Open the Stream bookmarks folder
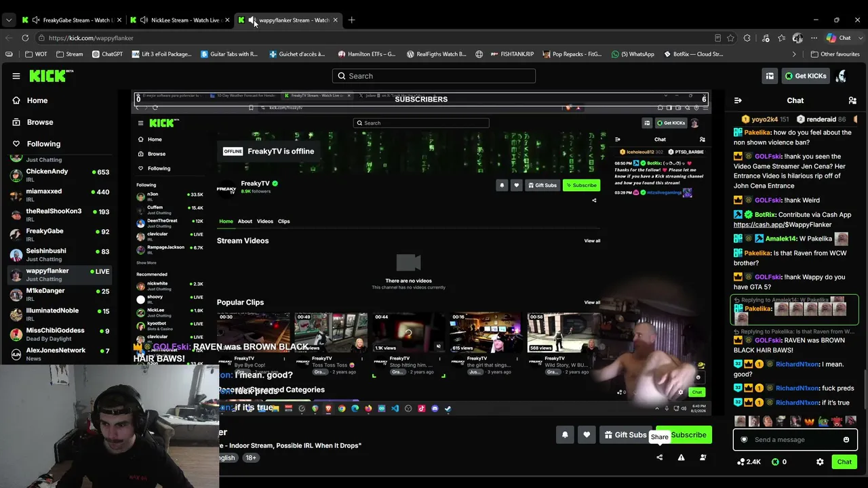868x488 pixels. pyautogui.click(x=70, y=54)
